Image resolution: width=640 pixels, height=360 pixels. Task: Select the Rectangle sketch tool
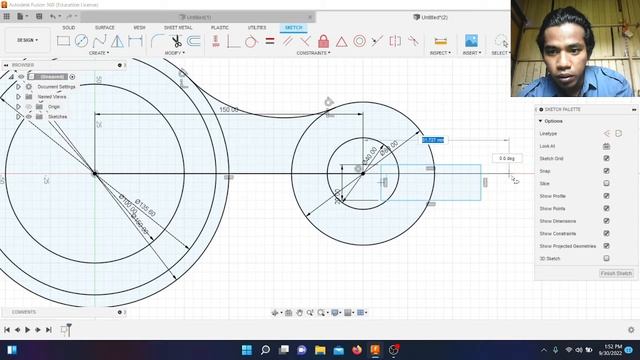click(x=63, y=41)
